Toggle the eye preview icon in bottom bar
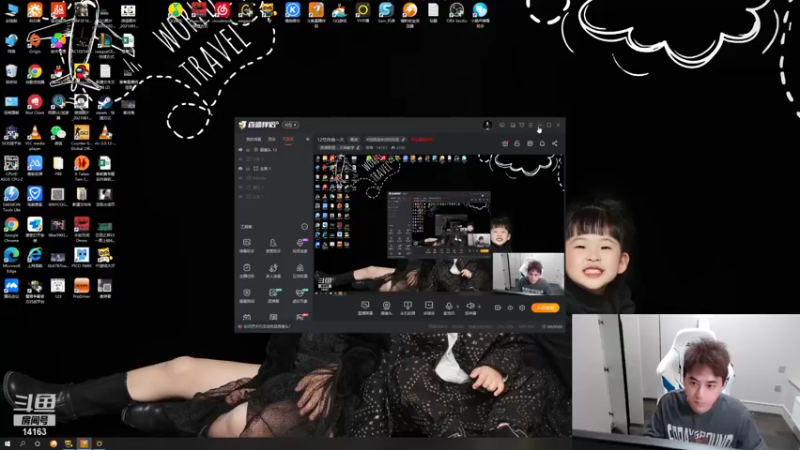 [x=510, y=308]
